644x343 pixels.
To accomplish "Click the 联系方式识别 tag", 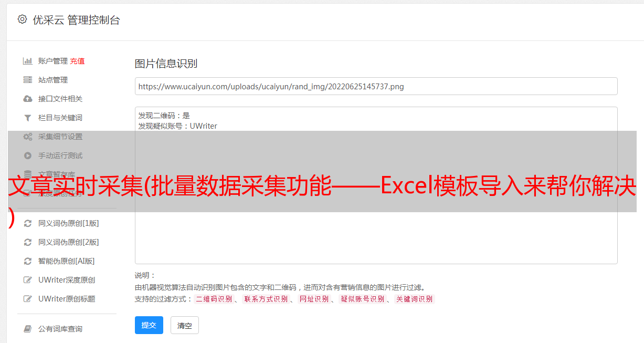I will point(266,299).
